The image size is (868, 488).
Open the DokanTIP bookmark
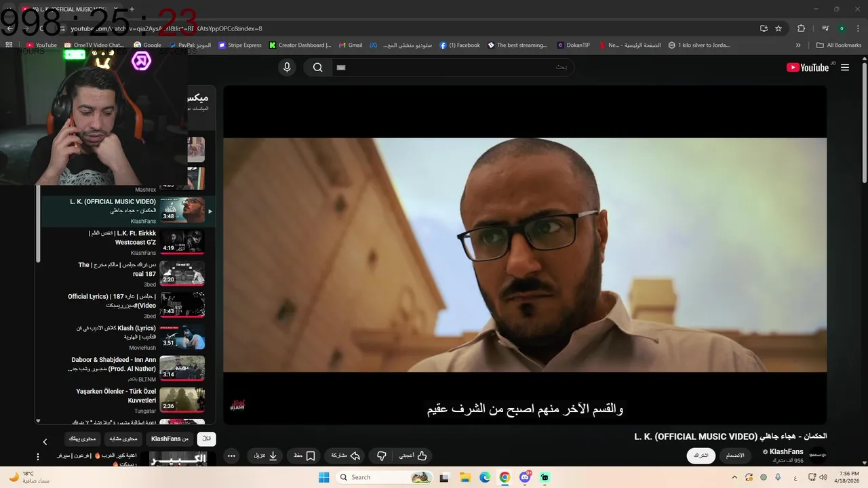click(x=574, y=45)
